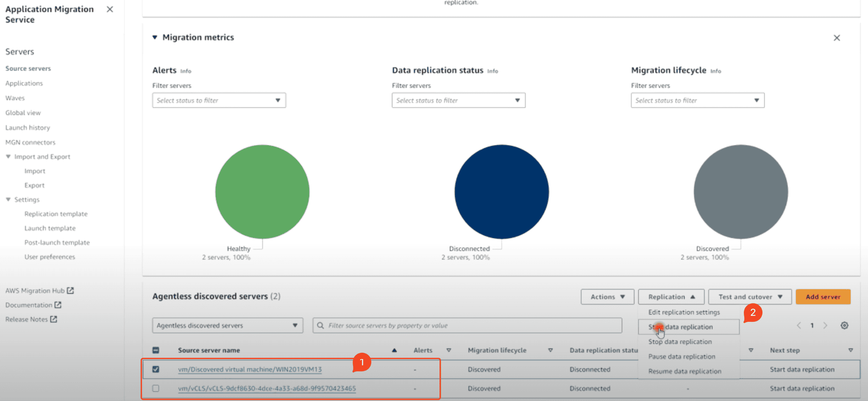Collapse Import and Export section

(x=8, y=157)
